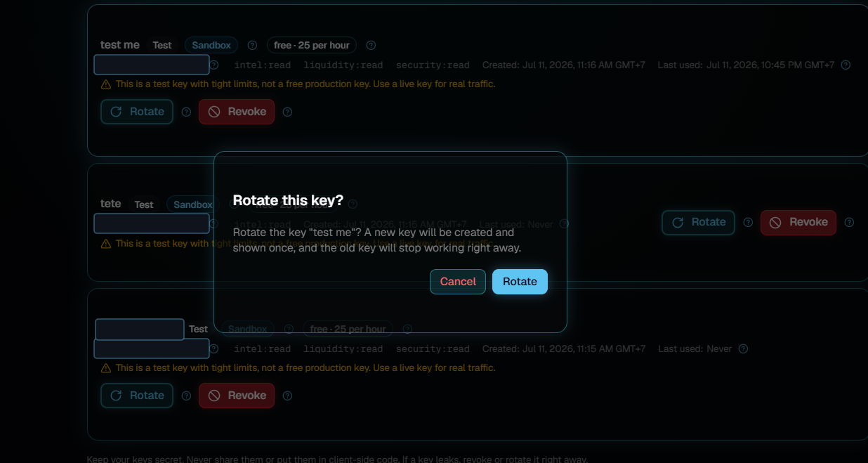Screen dimensions: 868x463
Task: Click "Keep your keys secret" footer note
Action: point(337,459)
